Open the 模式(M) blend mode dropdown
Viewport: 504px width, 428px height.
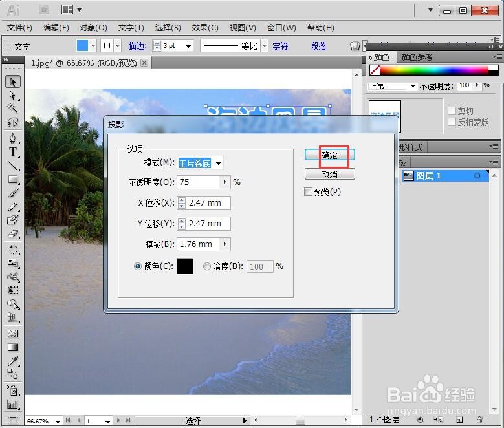click(x=219, y=163)
